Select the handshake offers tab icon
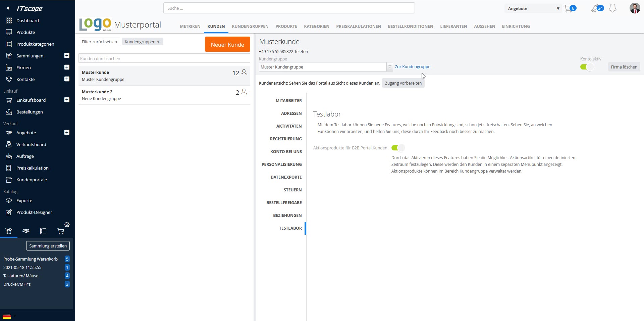This screenshot has width=644, height=321. (26, 231)
